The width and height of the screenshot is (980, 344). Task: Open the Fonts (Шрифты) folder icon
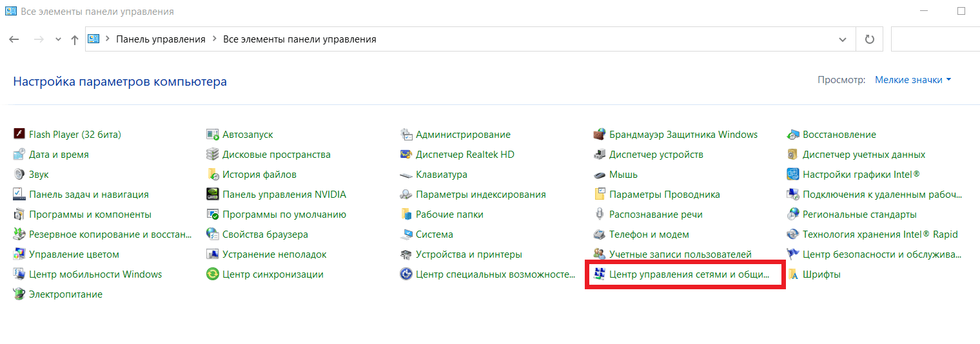click(x=792, y=274)
